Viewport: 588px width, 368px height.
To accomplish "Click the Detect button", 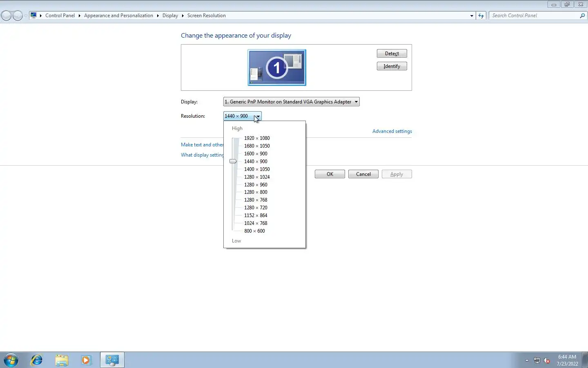I will pyautogui.click(x=392, y=54).
